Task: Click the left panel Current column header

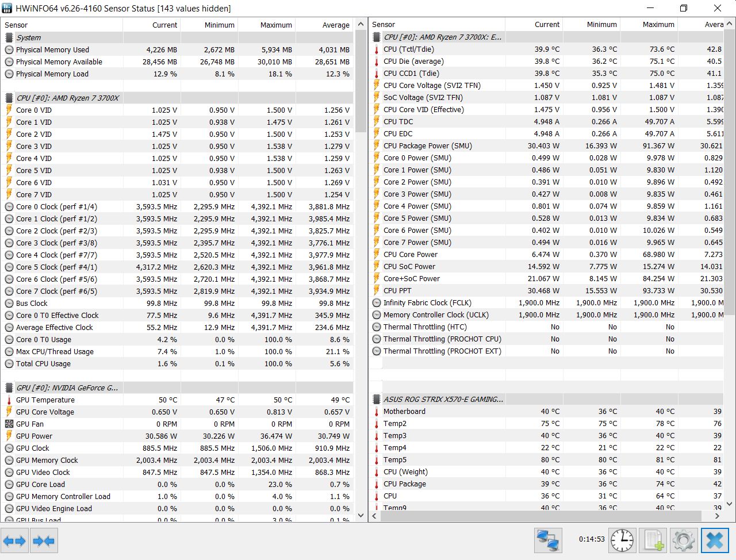Action: [x=151, y=25]
